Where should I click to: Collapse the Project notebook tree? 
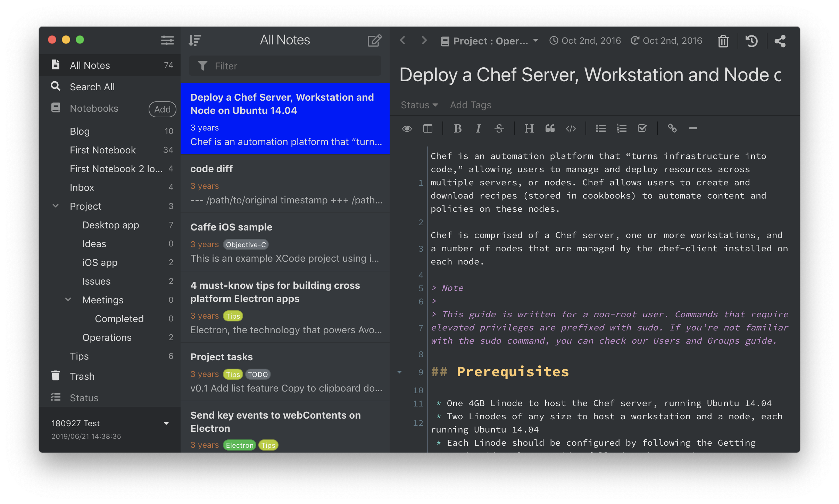coord(56,206)
